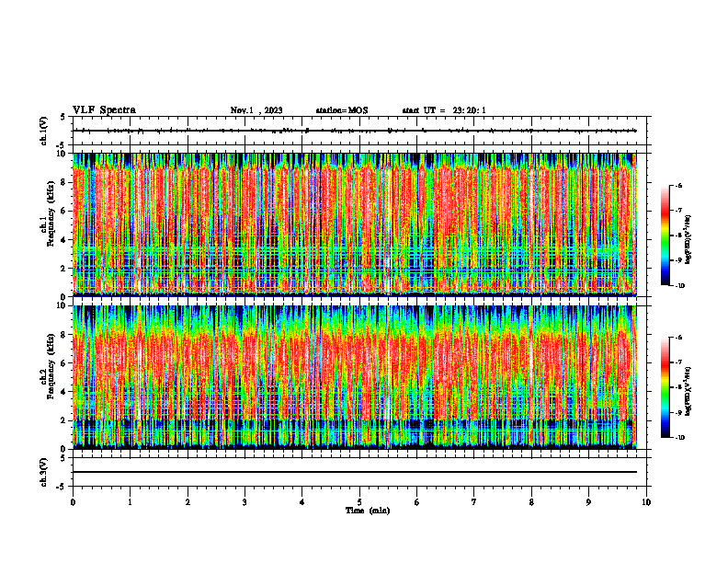Image resolution: width=728 pixels, height=563 pixels.
Task: Select the date text "Nov.1 , 2023"
Action: 256,110
